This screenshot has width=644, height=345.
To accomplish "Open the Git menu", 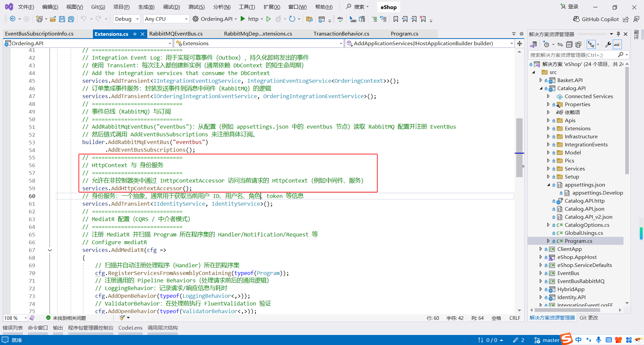I will (98, 7).
